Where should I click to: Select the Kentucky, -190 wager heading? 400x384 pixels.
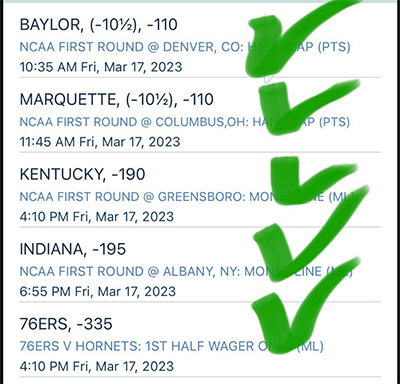(82, 174)
